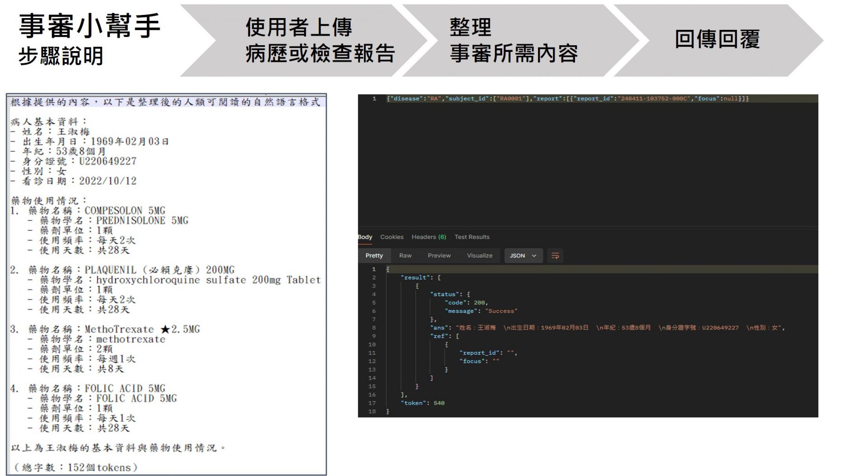Screen dimensions: 868x476
Task: Click the hydroxychloroquine sulfate line
Action: coord(175,280)
